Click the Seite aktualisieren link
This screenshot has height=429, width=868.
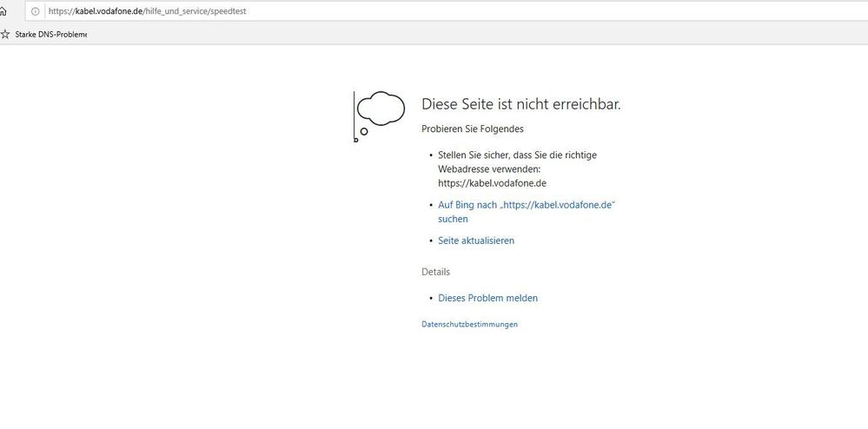476,241
